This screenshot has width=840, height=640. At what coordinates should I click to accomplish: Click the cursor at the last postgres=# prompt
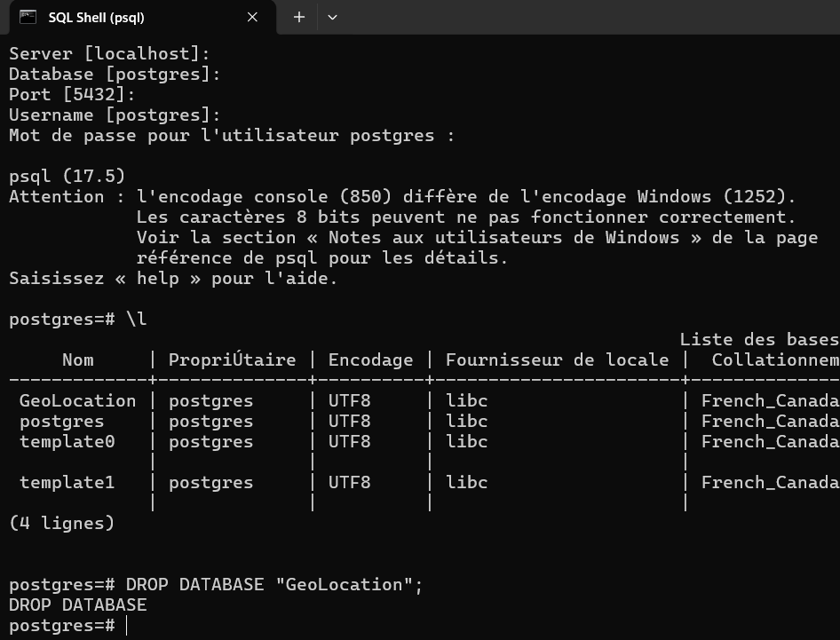click(127, 626)
